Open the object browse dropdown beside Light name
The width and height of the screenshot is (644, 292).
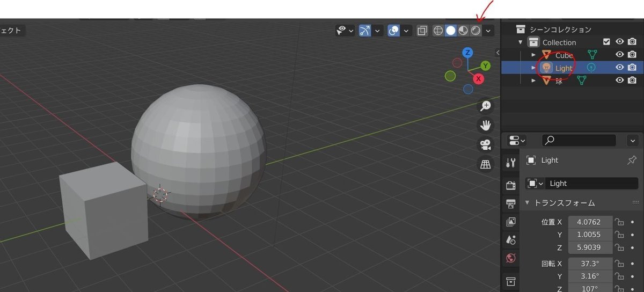535,184
